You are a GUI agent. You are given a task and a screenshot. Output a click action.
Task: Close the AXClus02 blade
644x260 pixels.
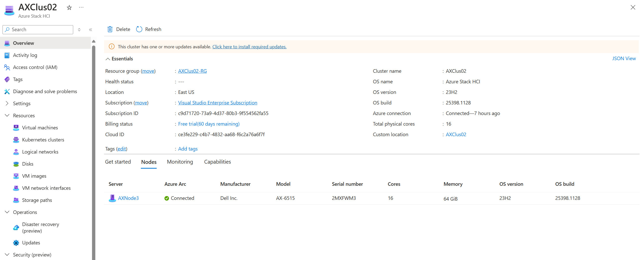point(633,7)
